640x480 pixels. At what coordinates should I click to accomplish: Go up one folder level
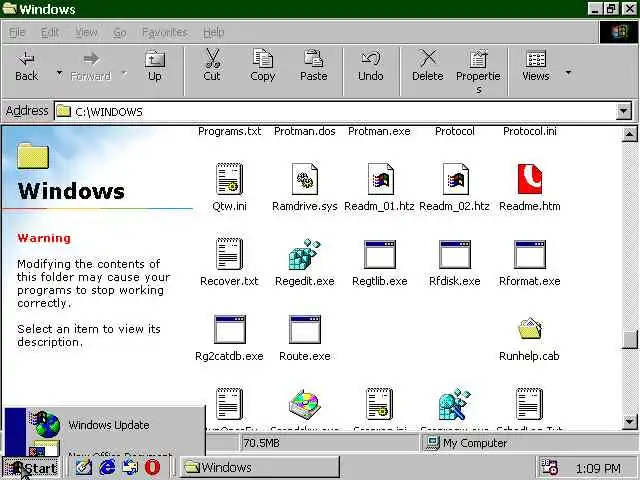point(155,67)
